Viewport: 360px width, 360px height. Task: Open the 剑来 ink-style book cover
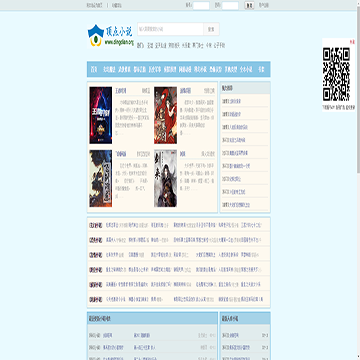[165, 178]
